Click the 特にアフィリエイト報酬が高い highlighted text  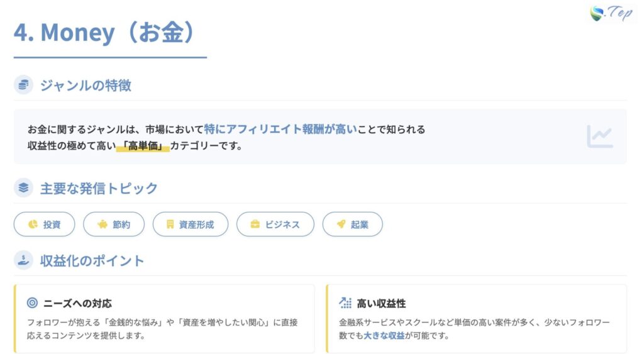[280, 130]
